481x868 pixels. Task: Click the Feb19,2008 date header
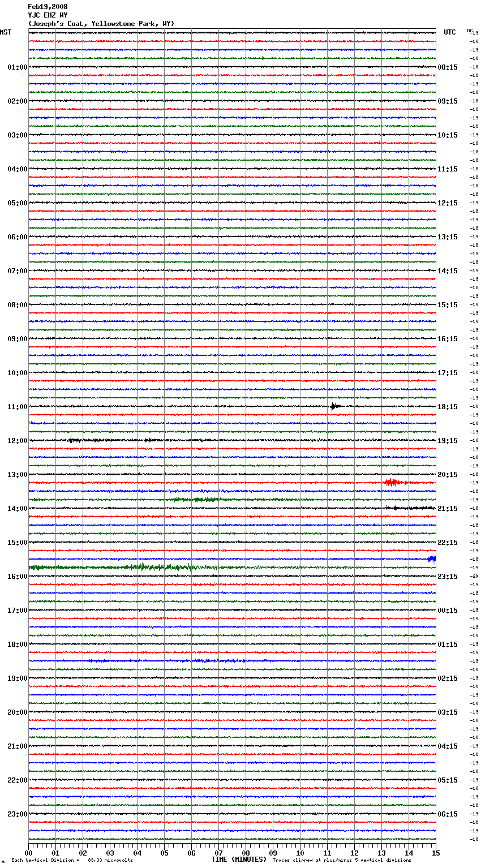coord(48,7)
